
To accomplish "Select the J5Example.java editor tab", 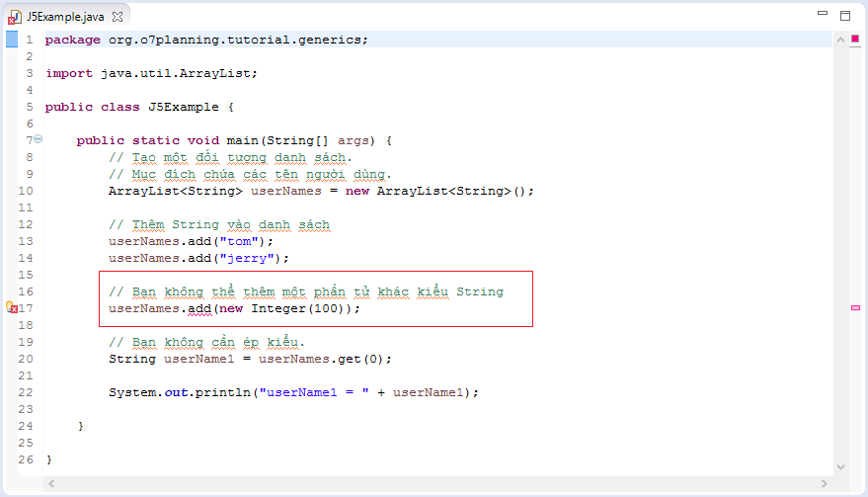I will point(65,17).
